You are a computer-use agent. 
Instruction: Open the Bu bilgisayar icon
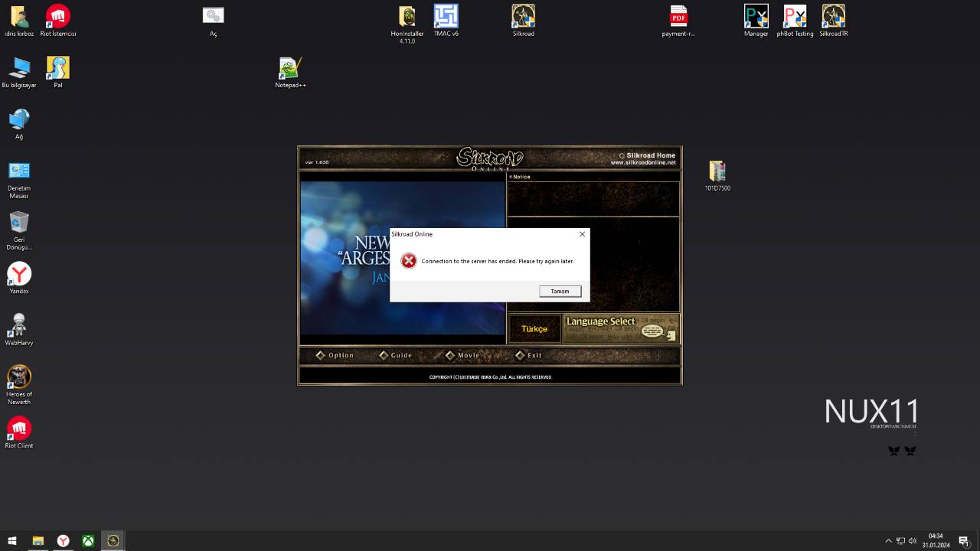pyautogui.click(x=19, y=73)
